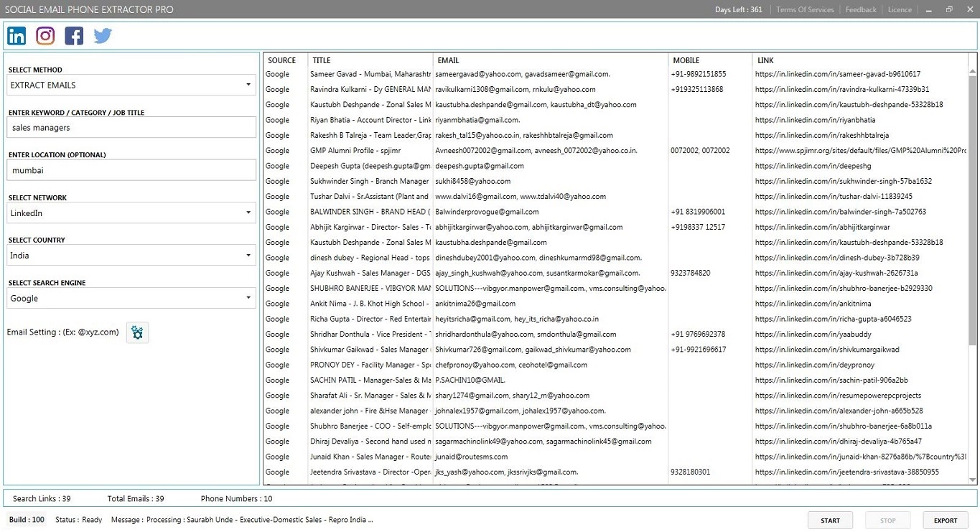The image size is (980, 532).
Task: Click the scroll down arrow of results list
Action: [x=973, y=480]
